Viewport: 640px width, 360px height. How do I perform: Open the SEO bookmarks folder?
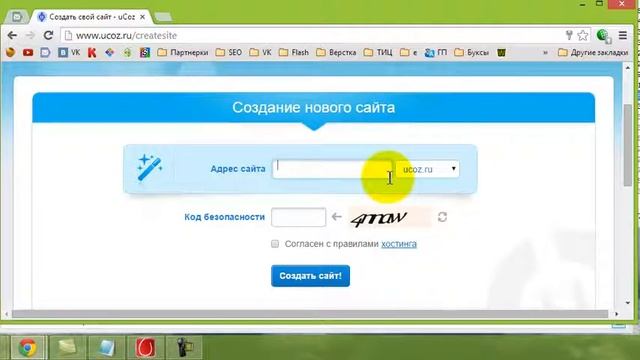coord(229,52)
